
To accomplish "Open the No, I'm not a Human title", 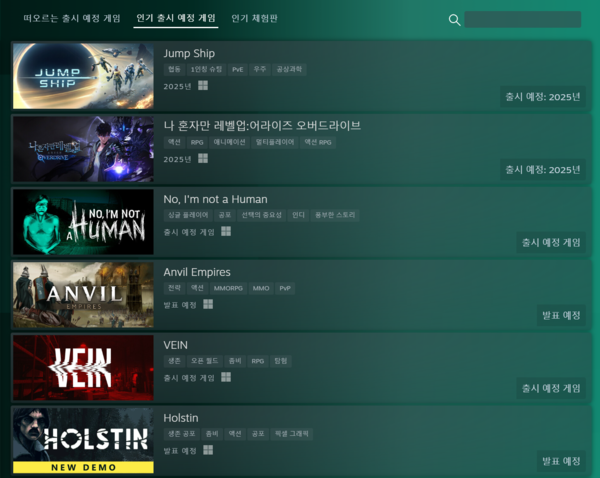I will click(x=215, y=199).
